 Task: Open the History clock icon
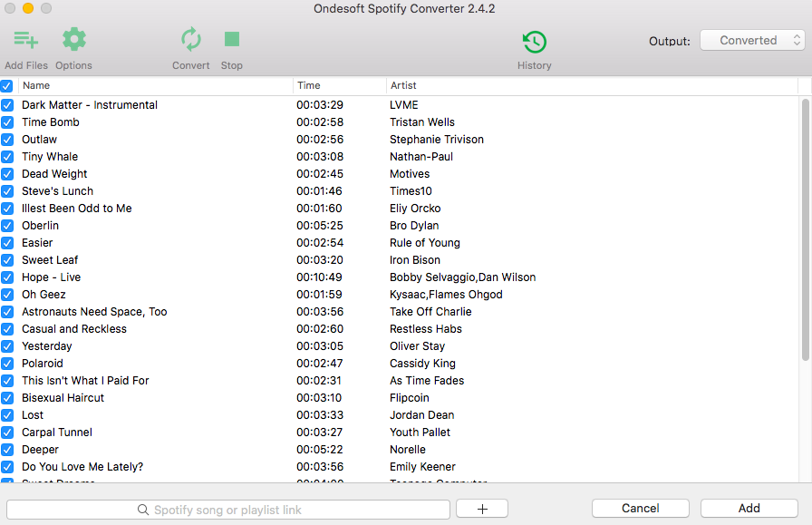pyautogui.click(x=535, y=42)
